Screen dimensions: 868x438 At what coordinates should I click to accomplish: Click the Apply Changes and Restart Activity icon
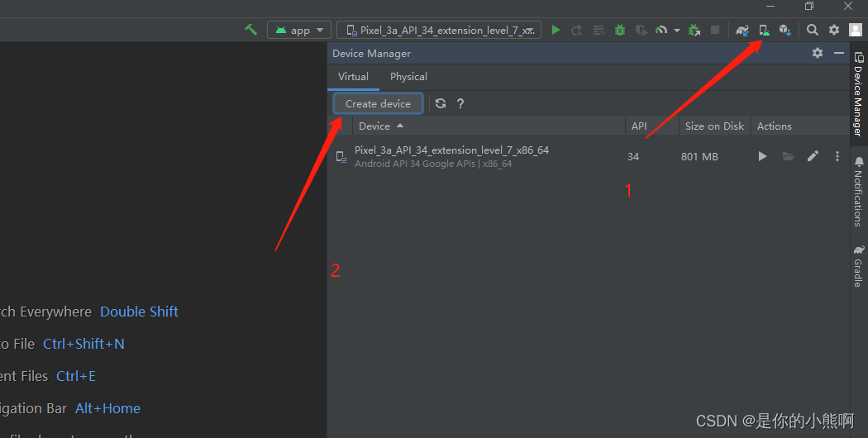pyautogui.click(x=577, y=30)
